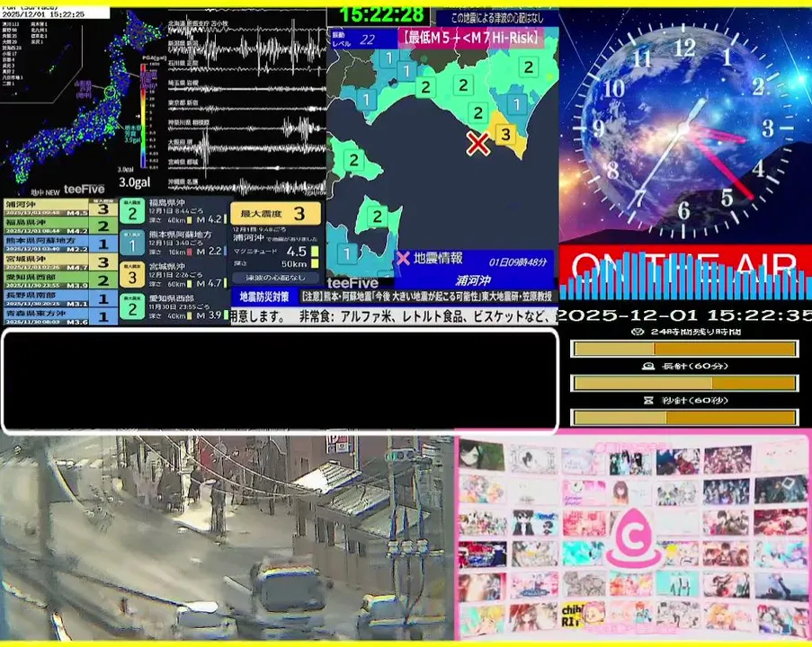
Task: Click the 津波の心配なし pill
Action: [x=275, y=278]
